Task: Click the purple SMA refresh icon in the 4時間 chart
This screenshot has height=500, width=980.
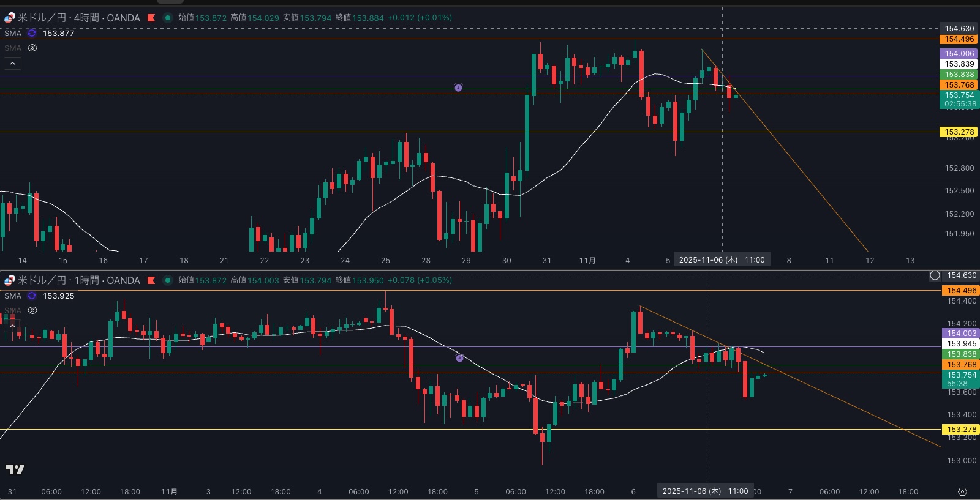Action: pyautogui.click(x=32, y=33)
